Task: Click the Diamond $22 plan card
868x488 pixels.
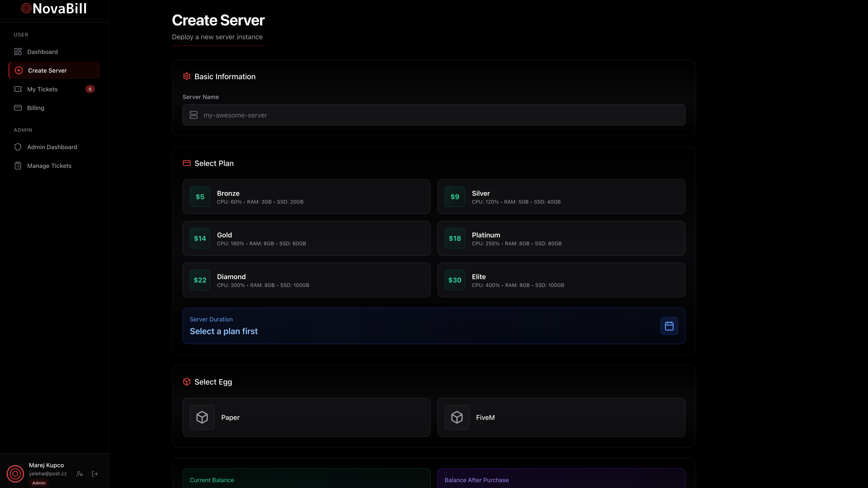Action: 306,280
